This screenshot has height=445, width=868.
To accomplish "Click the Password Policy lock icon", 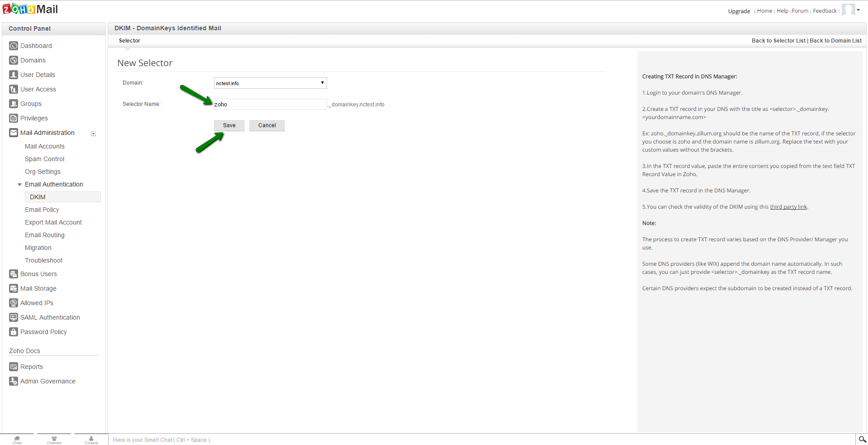I will pyautogui.click(x=14, y=332).
